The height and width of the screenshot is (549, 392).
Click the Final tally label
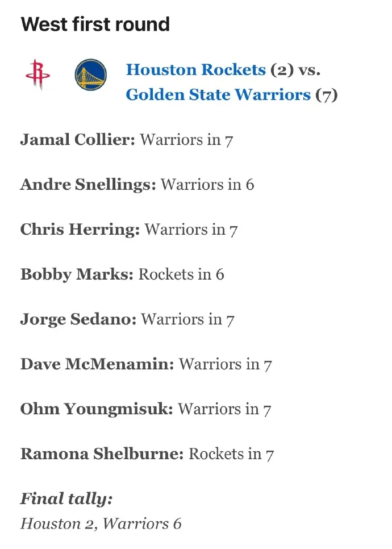coord(66,498)
